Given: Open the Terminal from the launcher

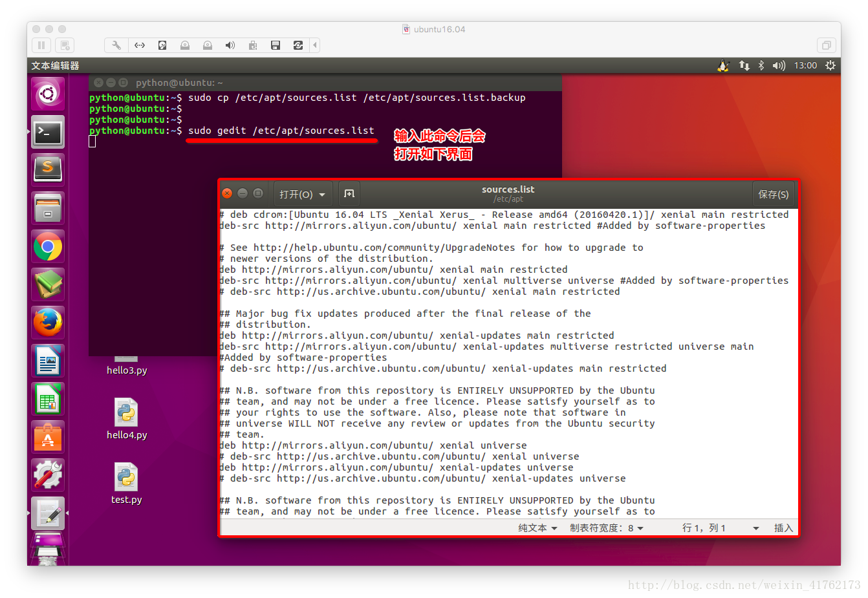Looking at the screenshot, I should coord(48,133).
